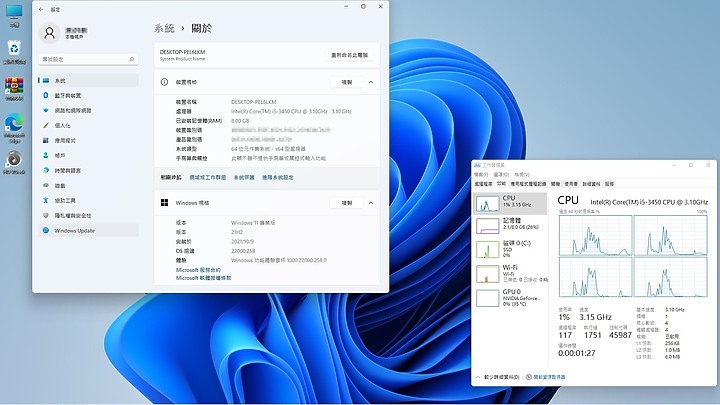Switch to Details tab in Task Manager
This screenshot has height=405, width=720.
click(591, 184)
